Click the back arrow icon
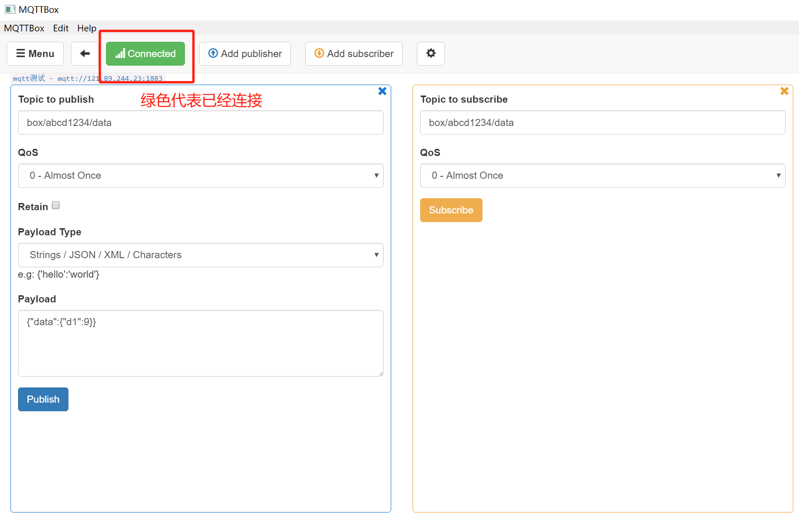This screenshot has height=532, width=799. point(85,54)
